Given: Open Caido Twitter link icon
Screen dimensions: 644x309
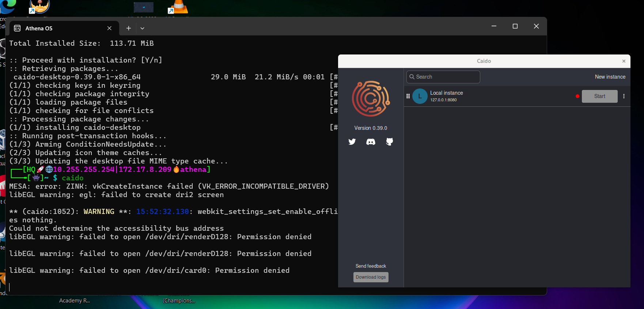Looking at the screenshot, I should 352,142.
